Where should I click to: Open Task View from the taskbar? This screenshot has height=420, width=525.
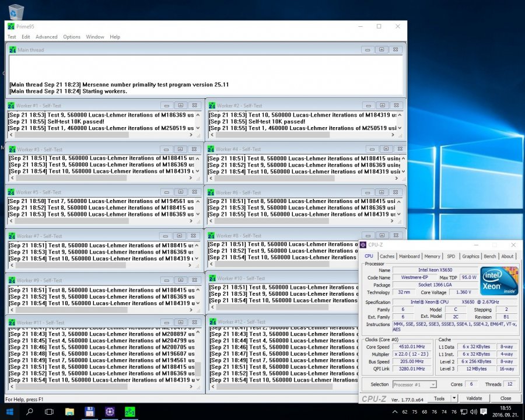pos(49,412)
